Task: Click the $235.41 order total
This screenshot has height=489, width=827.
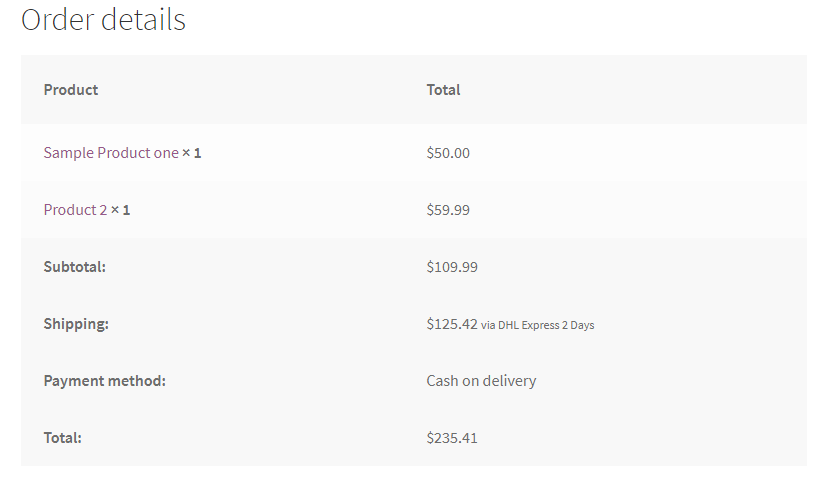Action: pos(452,438)
